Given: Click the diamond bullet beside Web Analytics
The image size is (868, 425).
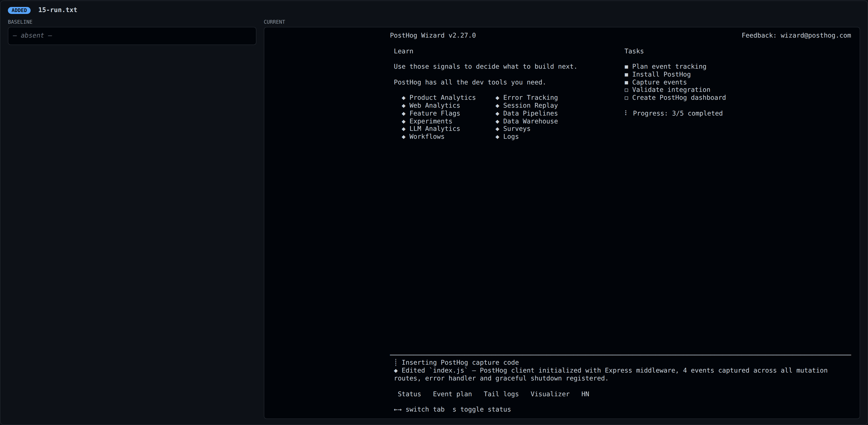Looking at the screenshot, I should (x=404, y=106).
